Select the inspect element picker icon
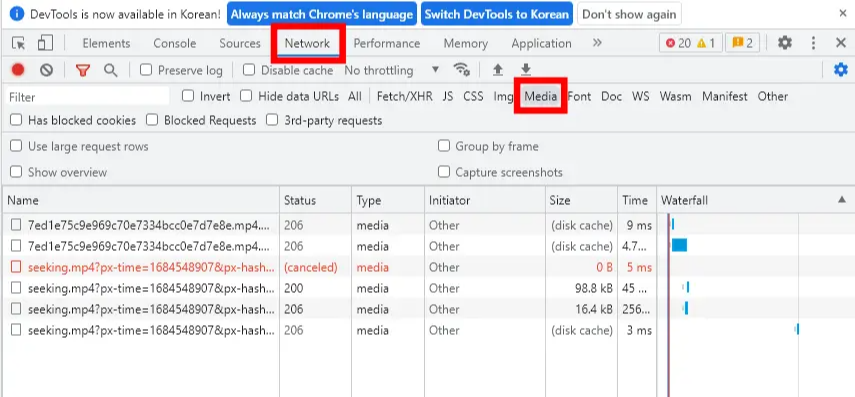This screenshot has height=397, width=855. [x=19, y=43]
